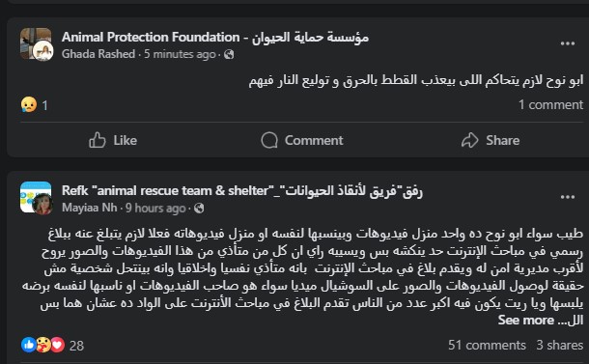This screenshot has height=364, width=589.
Task: Open the Animal Protection Foundation group name
Action: [215, 38]
